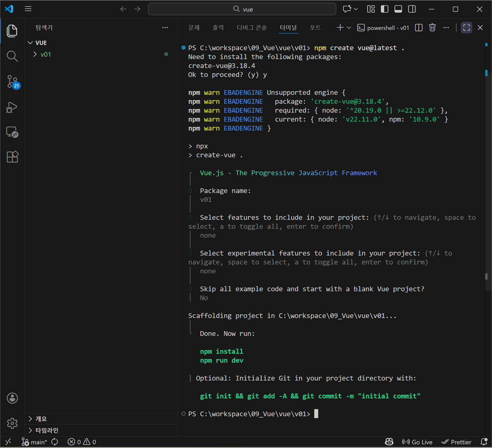Open Remote Explorer in activity bar
Image resolution: width=492 pixels, height=448 pixels.
(12, 132)
